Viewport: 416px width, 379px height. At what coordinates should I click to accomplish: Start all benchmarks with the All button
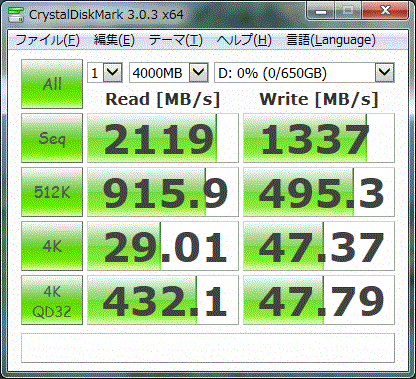(x=52, y=84)
